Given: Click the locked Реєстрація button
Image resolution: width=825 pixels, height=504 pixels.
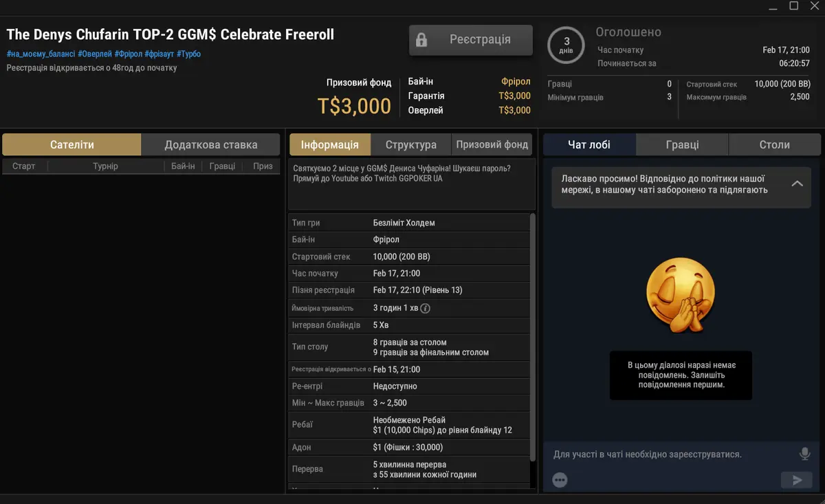Looking at the screenshot, I should coord(470,40).
